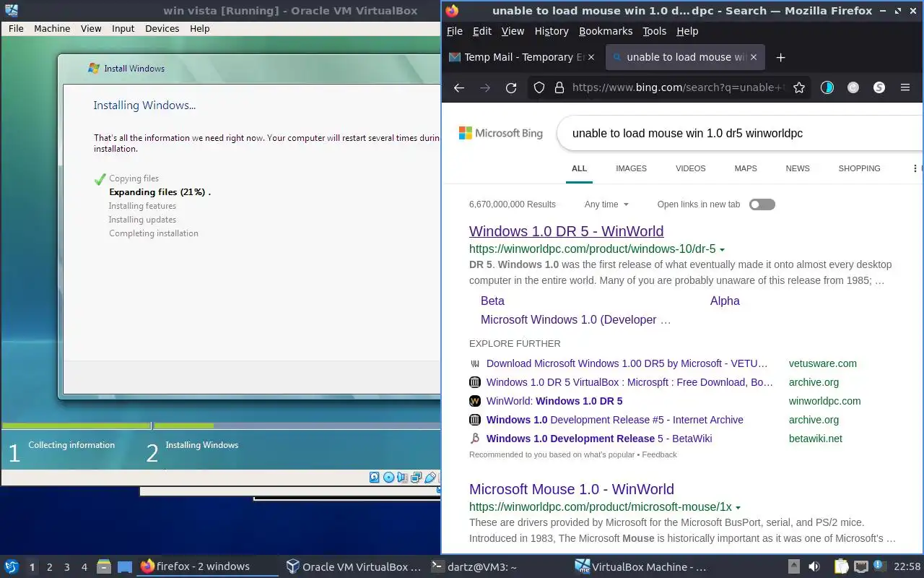
Task: Open the Beta sublink
Action: [492, 301]
